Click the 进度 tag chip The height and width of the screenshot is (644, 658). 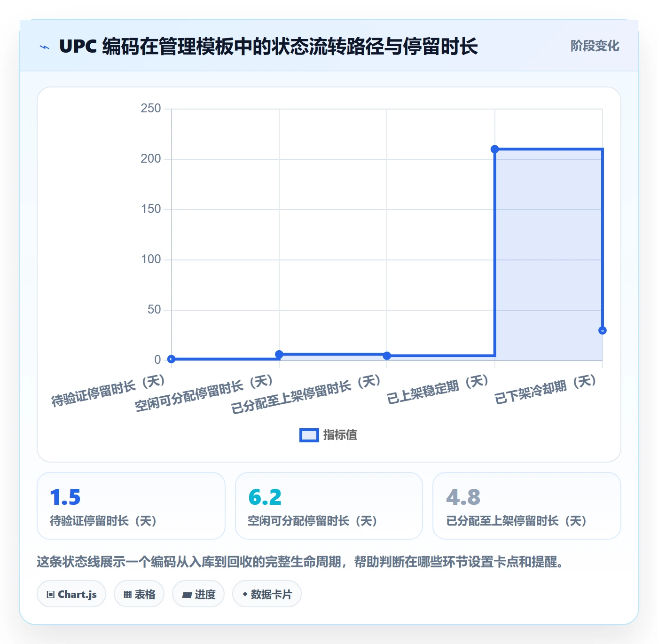[x=198, y=594]
